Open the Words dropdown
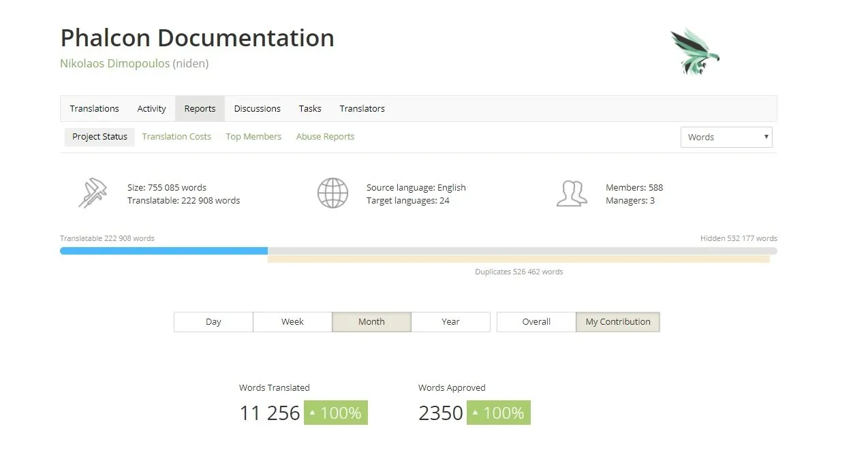Viewport: 868px width, 450px height. tap(726, 137)
